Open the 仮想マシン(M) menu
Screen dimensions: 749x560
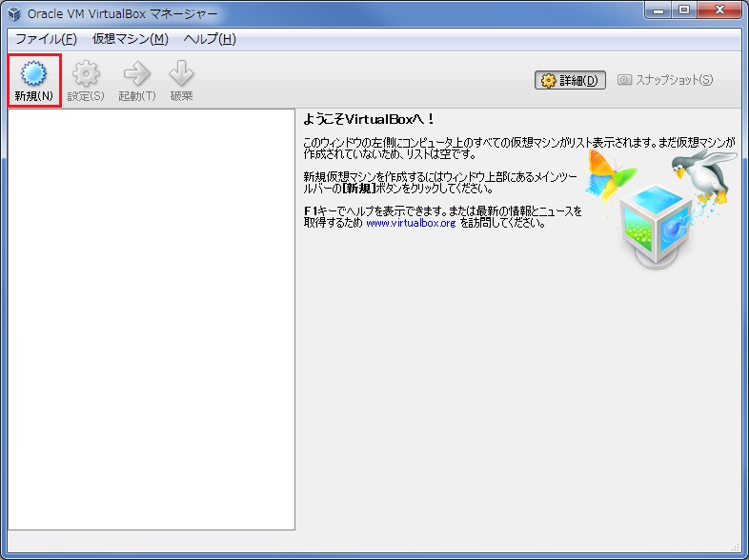tap(130, 39)
